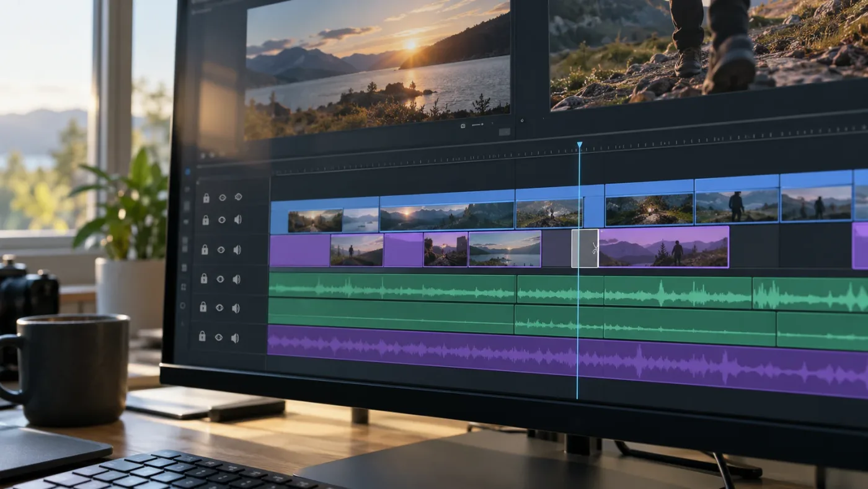The image size is (868, 489).
Task: Click the blue icon topping the left sidebar
Action: [188, 172]
